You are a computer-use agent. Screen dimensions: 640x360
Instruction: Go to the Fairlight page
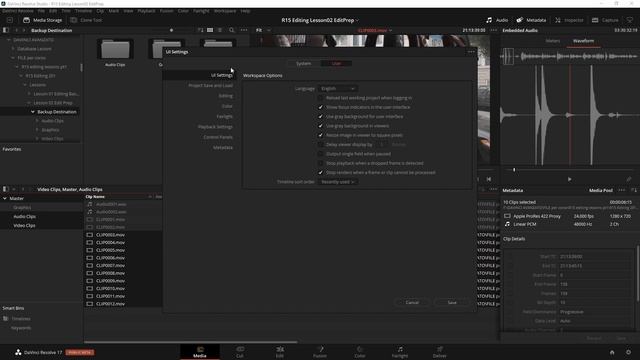400,352
